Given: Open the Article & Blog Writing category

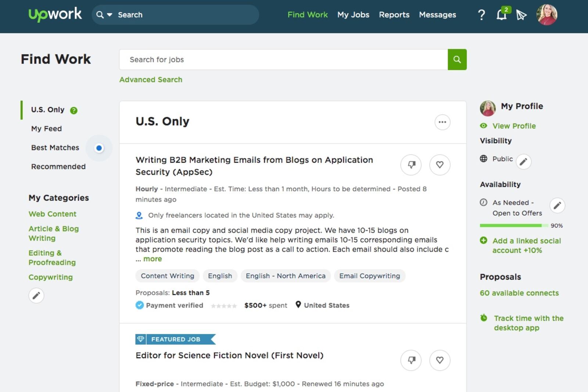Looking at the screenshot, I should click(54, 233).
